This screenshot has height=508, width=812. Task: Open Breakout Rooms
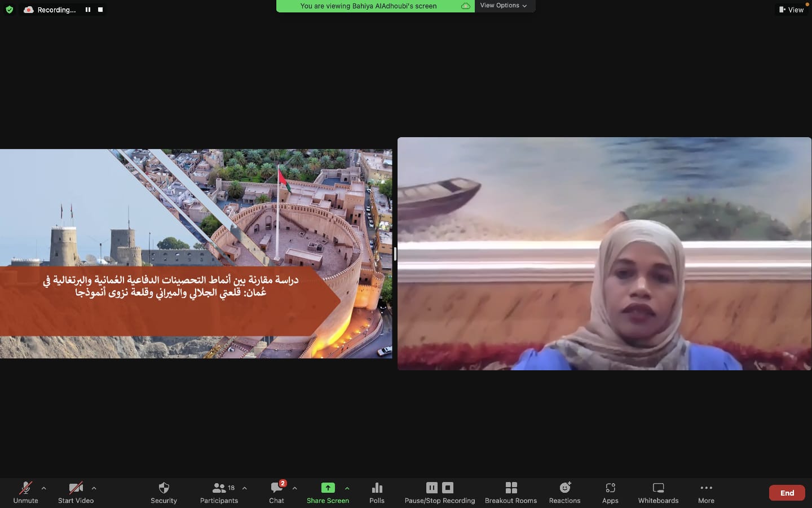511,492
